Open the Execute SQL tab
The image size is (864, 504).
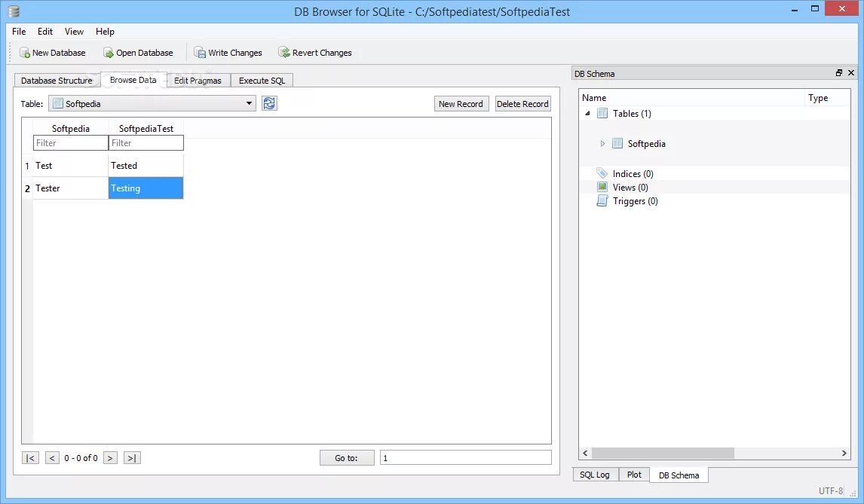(262, 81)
